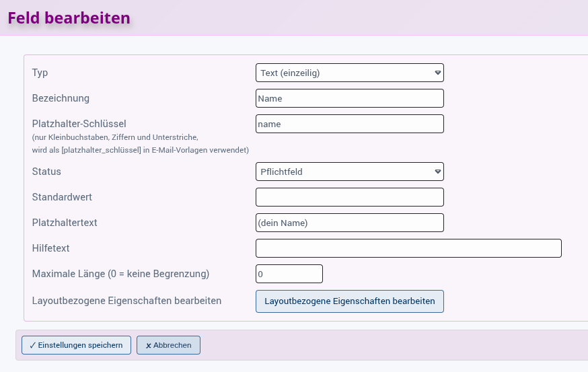Click the Maximale Länge (0 = keine Begrenzung) label
The height and width of the screenshot is (372, 588).
pos(120,274)
